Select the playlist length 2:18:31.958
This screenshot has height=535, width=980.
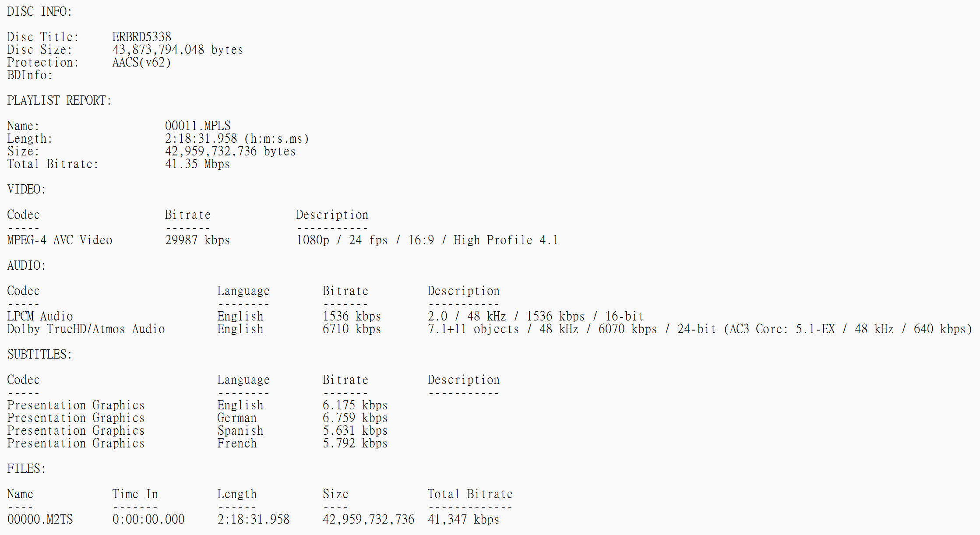coord(201,138)
